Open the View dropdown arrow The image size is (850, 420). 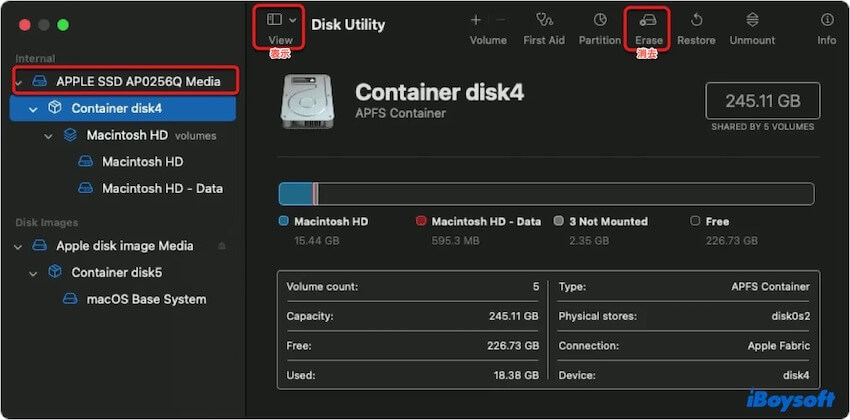pyautogui.click(x=293, y=20)
